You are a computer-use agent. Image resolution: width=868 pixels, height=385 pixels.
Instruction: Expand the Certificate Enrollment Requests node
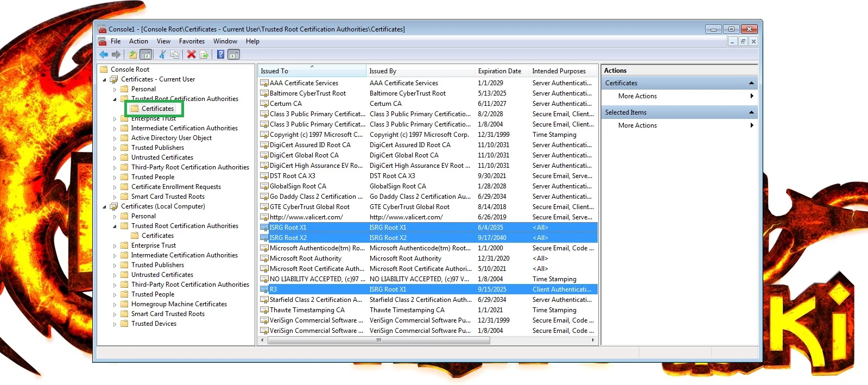(x=115, y=187)
